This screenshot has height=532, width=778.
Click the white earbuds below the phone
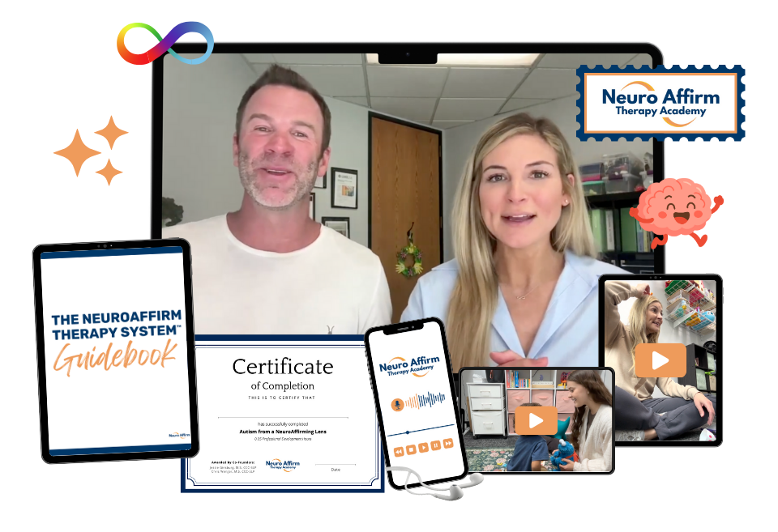[x=435, y=483]
